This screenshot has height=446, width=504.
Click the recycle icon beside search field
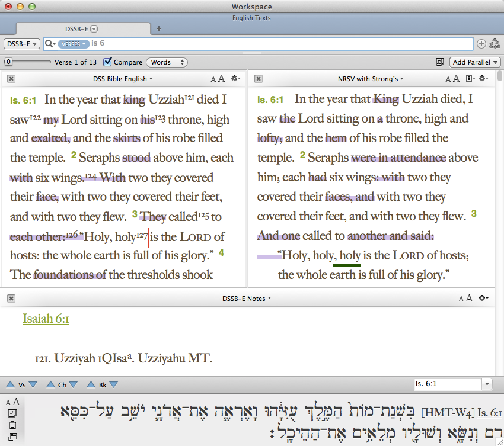495,44
